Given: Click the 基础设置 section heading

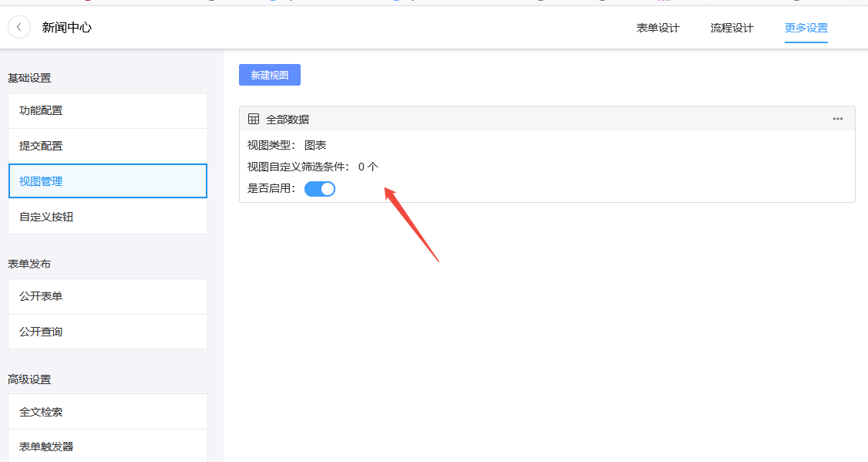Looking at the screenshot, I should 29,78.
